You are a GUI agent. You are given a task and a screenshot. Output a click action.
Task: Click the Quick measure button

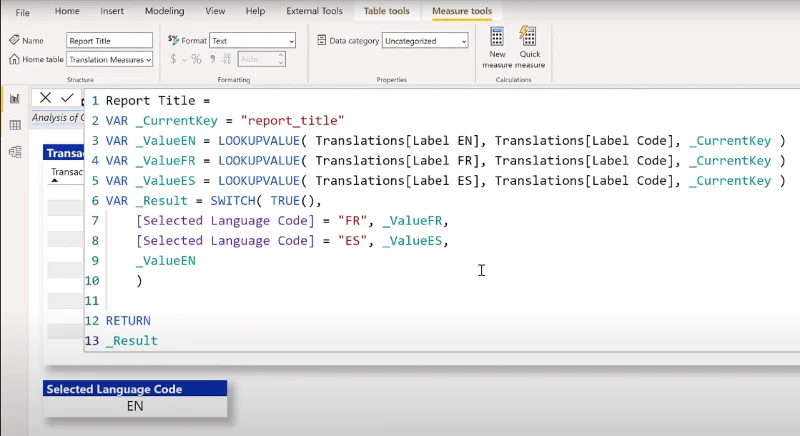tap(530, 47)
